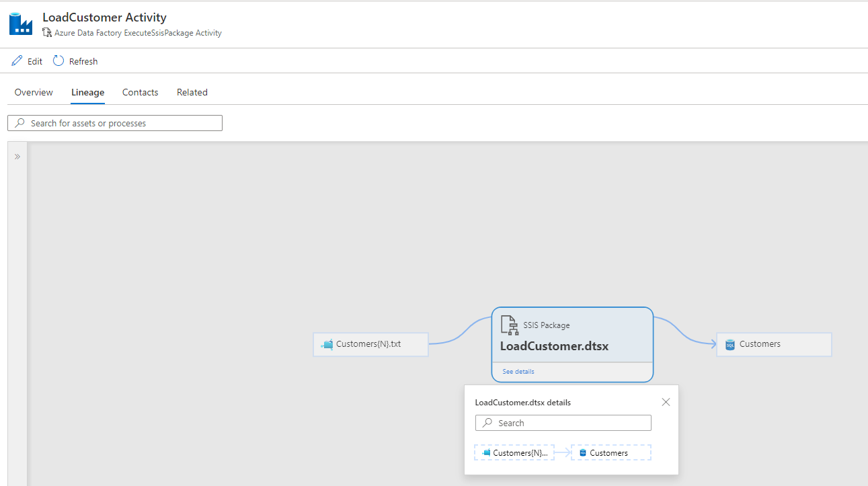
Task: Click the Azure Data Factory logo icon
Action: tap(20, 24)
